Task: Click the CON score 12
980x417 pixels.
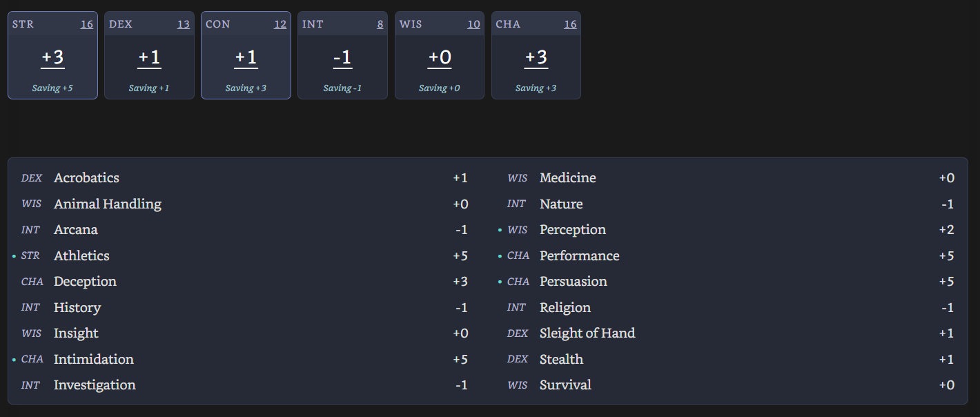Action: pyautogui.click(x=280, y=24)
